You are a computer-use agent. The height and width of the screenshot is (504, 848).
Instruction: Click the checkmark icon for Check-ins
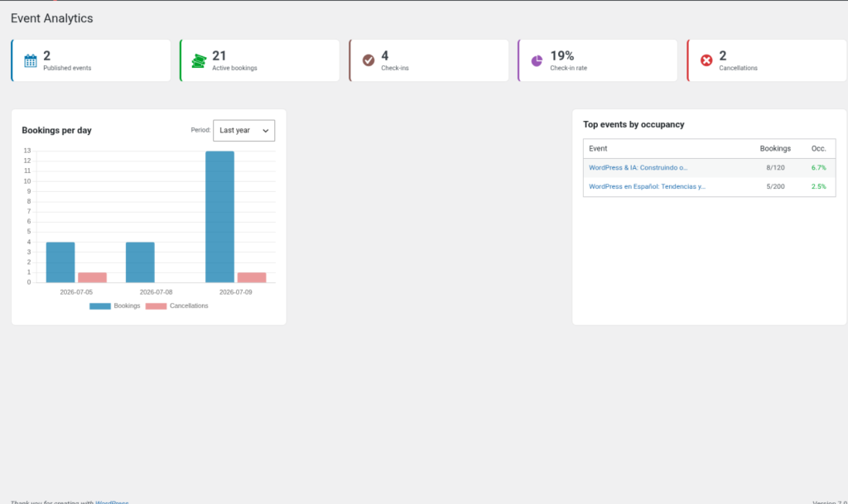coord(369,60)
